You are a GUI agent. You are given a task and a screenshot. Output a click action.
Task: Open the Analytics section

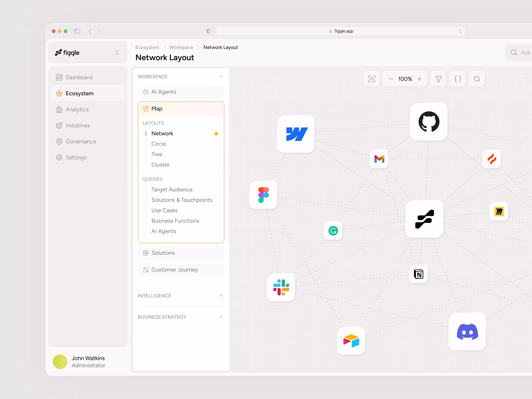pyautogui.click(x=88, y=110)
